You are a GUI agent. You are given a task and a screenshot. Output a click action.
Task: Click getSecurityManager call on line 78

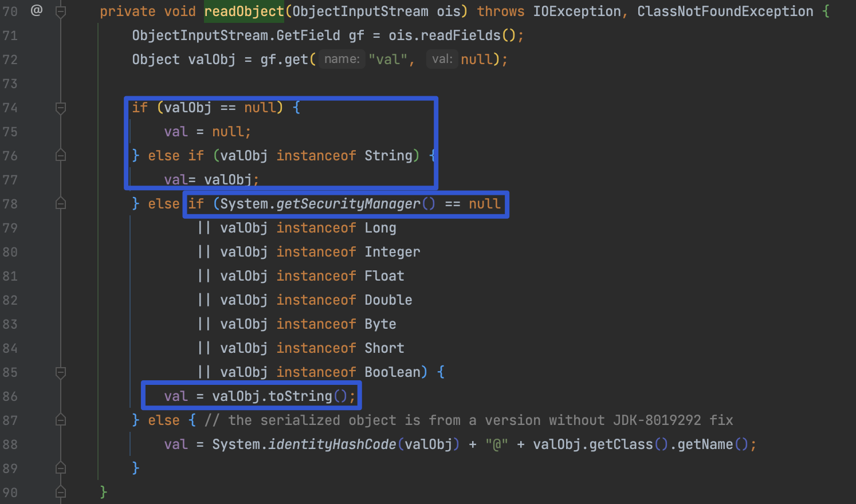[x=348, y=204]
